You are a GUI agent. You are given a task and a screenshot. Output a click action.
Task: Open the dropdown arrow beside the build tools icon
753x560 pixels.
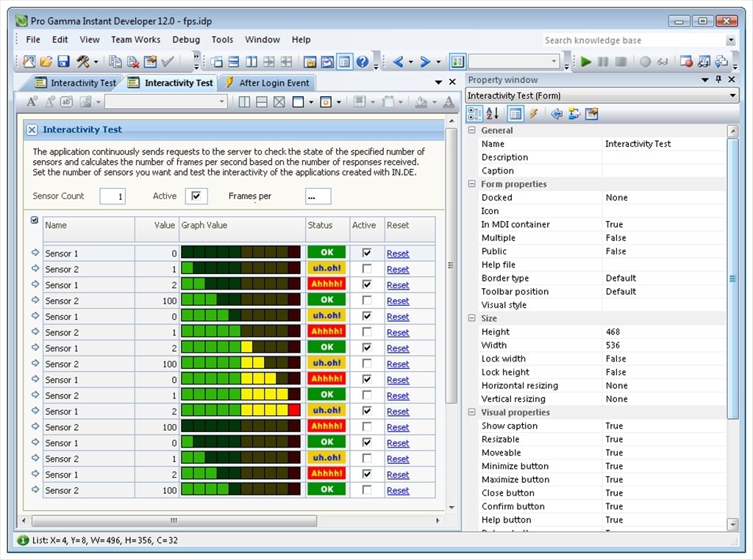pos(96,62)
